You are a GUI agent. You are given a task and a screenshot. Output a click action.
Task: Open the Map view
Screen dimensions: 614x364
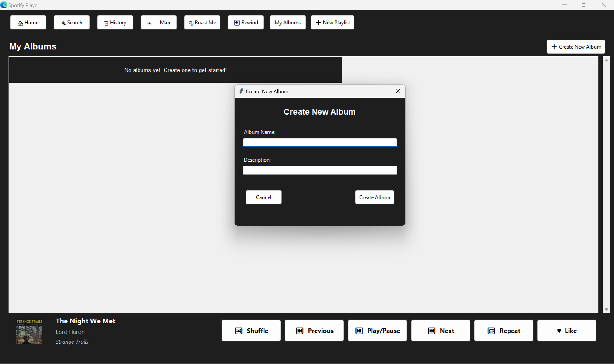(x=158, y=23)
